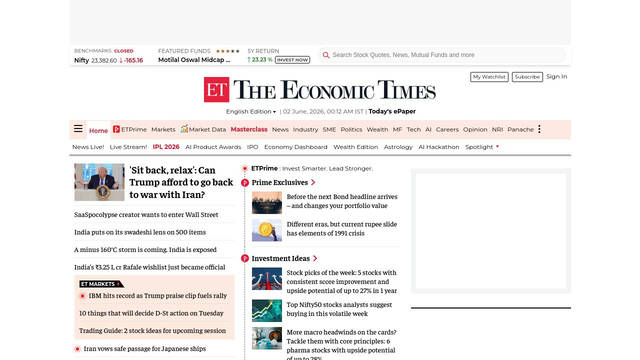The image size is (640, 360).
Task: Open Live Stream! link
Action: pos(128,147)
